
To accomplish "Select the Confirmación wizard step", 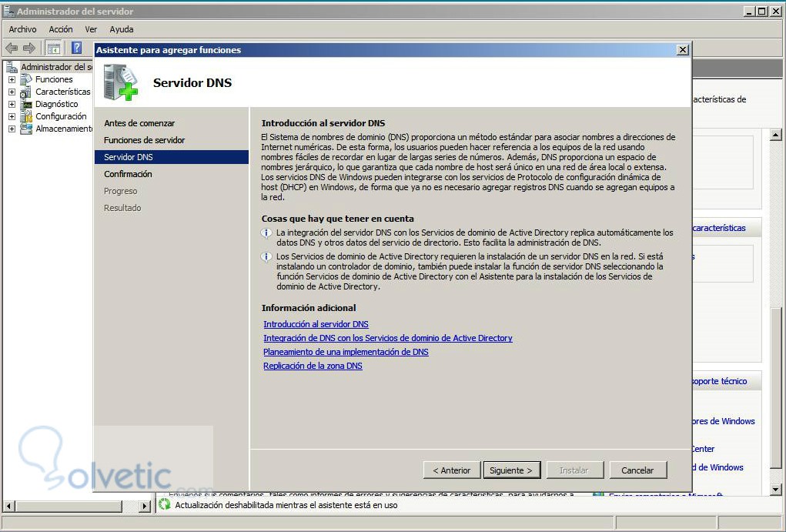I will pos(128,174).
